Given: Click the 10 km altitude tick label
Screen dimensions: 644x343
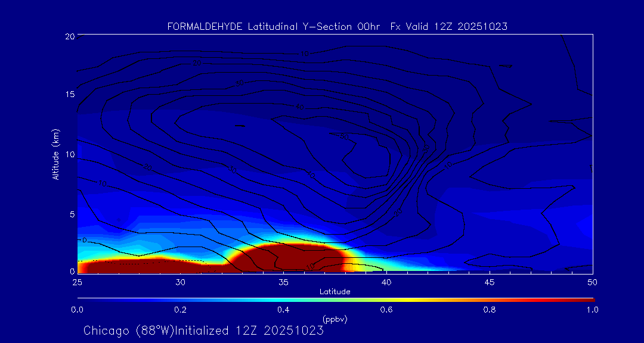Looking at the screenshot, I should [69, 154].
